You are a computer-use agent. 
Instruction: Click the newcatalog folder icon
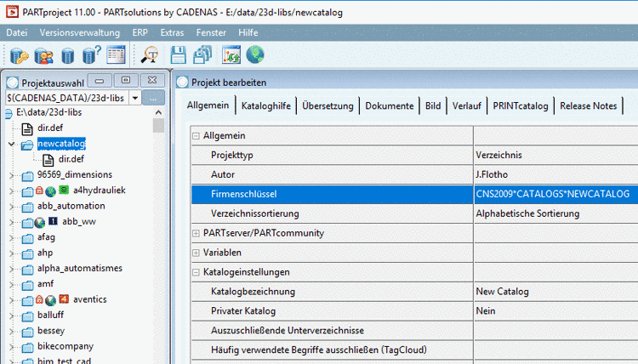pyautogui.click(x=27, y=145)
